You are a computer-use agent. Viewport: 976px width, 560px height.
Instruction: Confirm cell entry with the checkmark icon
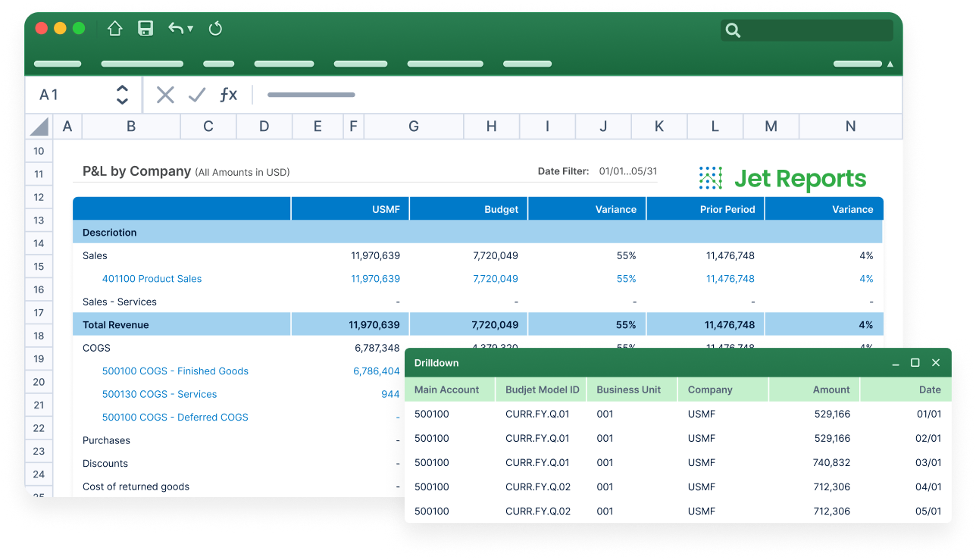click(x=196, y=94)
